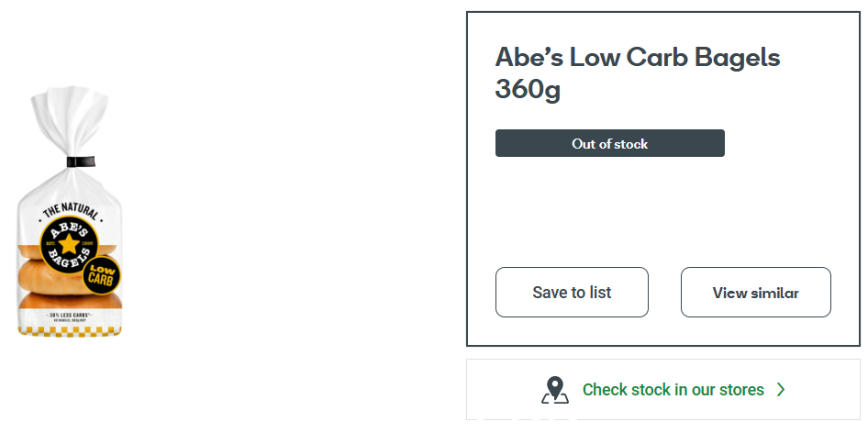This screenshot has height=433, width=868.
Task: Click the gold star in the Abe's logo
Action: [x=69, y=244]
